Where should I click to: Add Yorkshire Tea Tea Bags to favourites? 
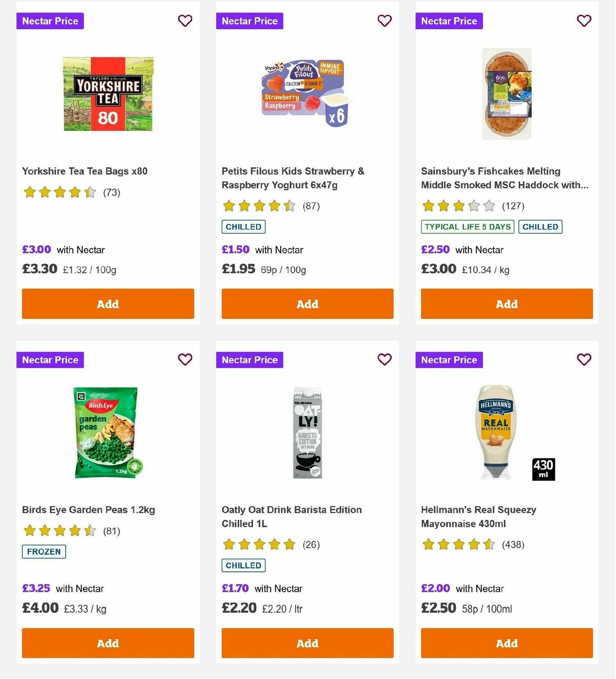(185, 21)
